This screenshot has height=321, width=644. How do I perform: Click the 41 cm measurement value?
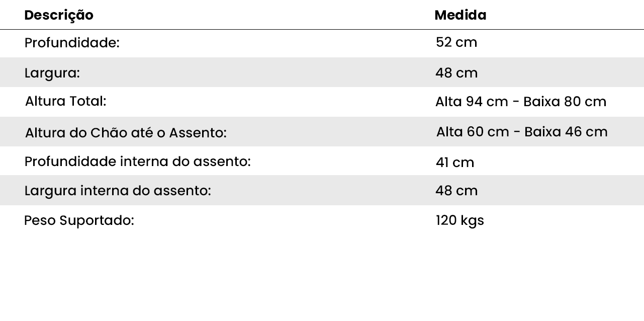pos(455,163)
